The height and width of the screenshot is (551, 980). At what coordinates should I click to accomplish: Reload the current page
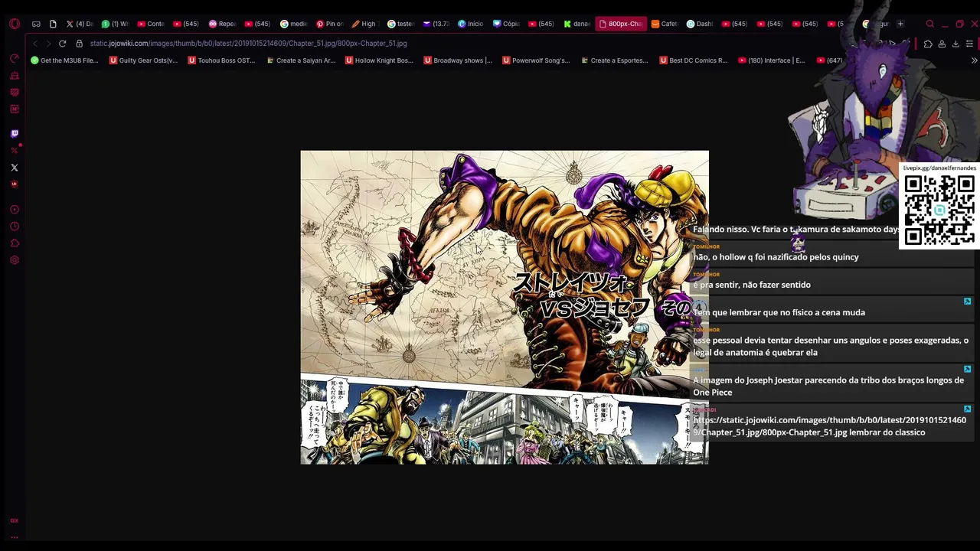pyautogui.click(x=62, y=44)
